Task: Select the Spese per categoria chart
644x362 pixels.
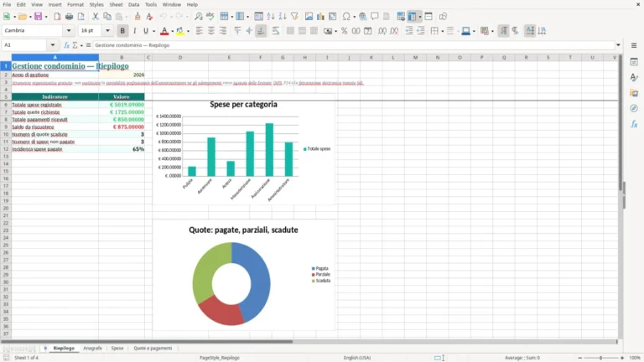Action: click(x=243, y=148)
